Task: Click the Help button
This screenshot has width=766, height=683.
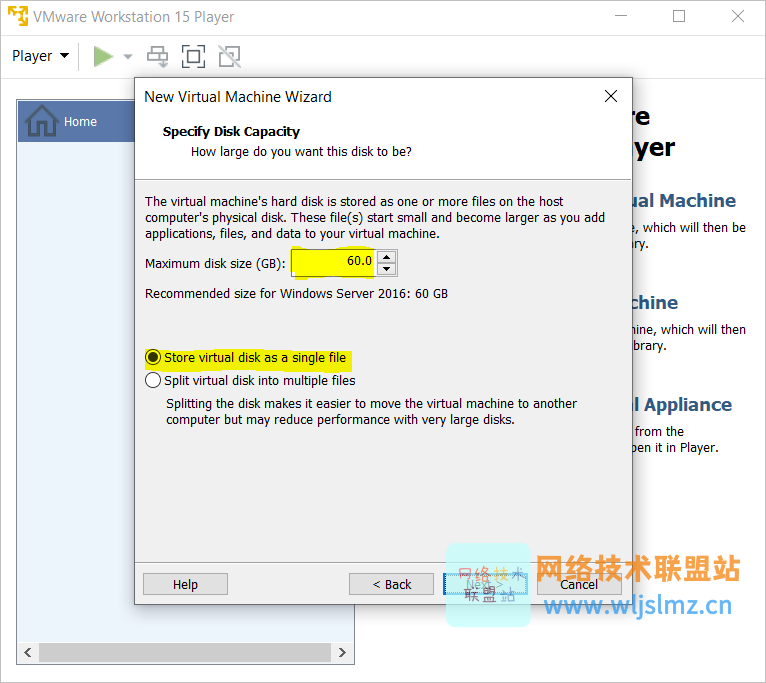Action: click(185, 584)
